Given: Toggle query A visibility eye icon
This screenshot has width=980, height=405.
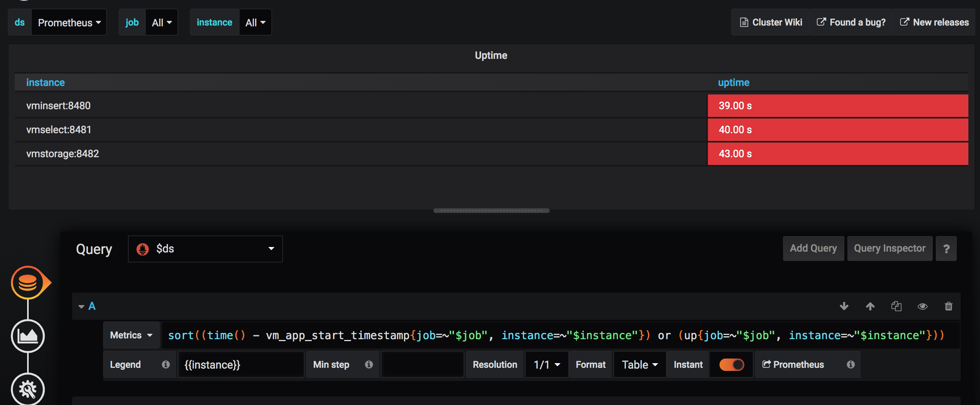Looking at the screenshot, I should [x=923, y=306].
